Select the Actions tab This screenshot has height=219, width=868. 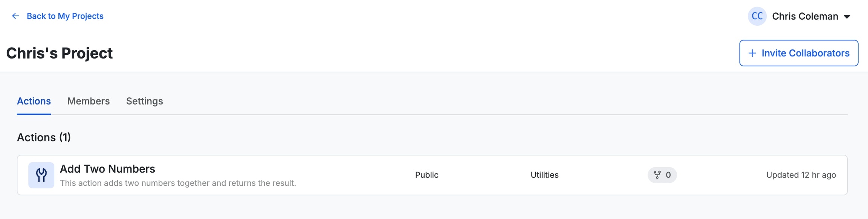(34, 101)
